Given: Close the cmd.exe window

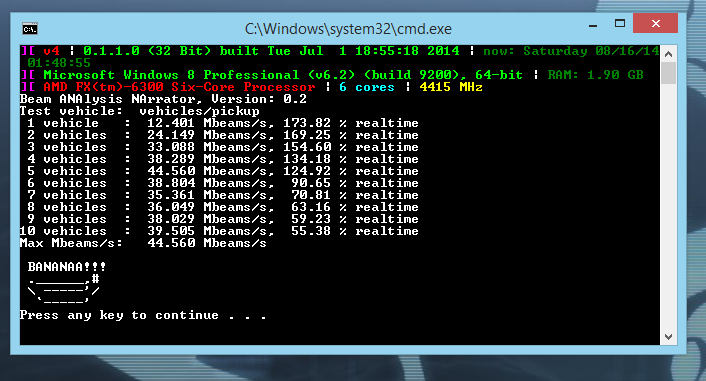Looking at the screenshot, I should (656, 23).
